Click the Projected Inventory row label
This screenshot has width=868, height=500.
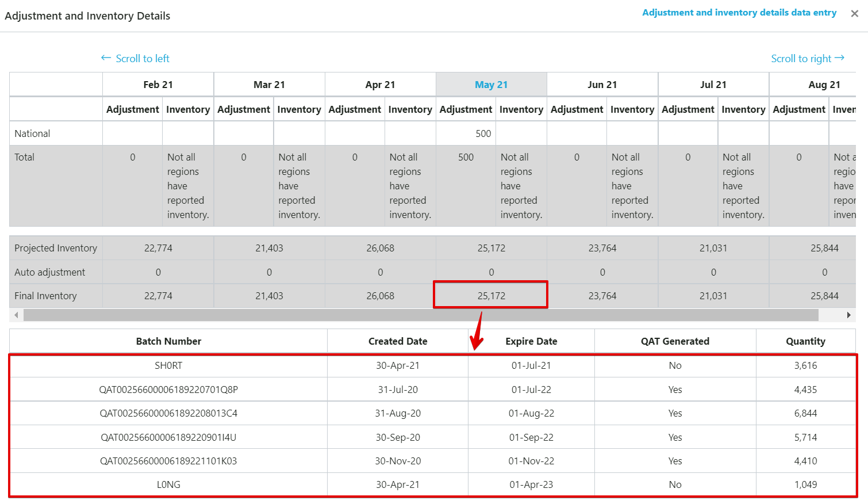tap(56, 248)
